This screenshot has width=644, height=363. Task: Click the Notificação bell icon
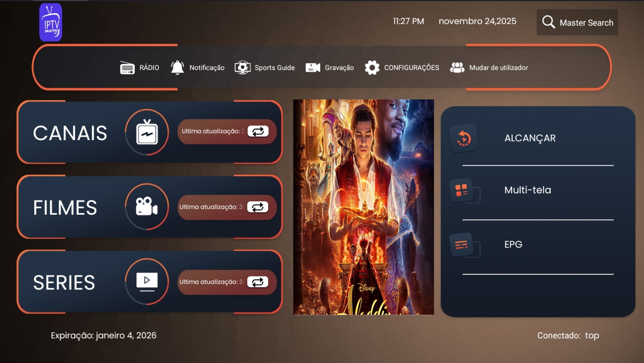177,67
